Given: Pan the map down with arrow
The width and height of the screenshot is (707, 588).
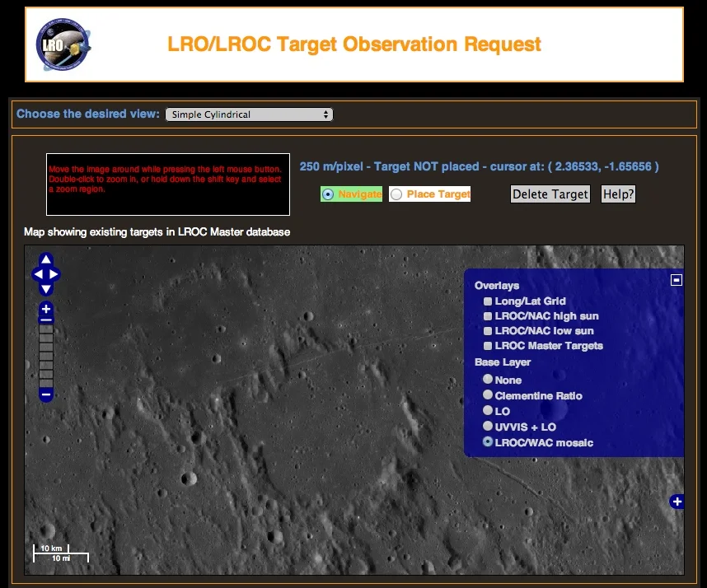Looking at the screenshot, I should pos(45,289).
